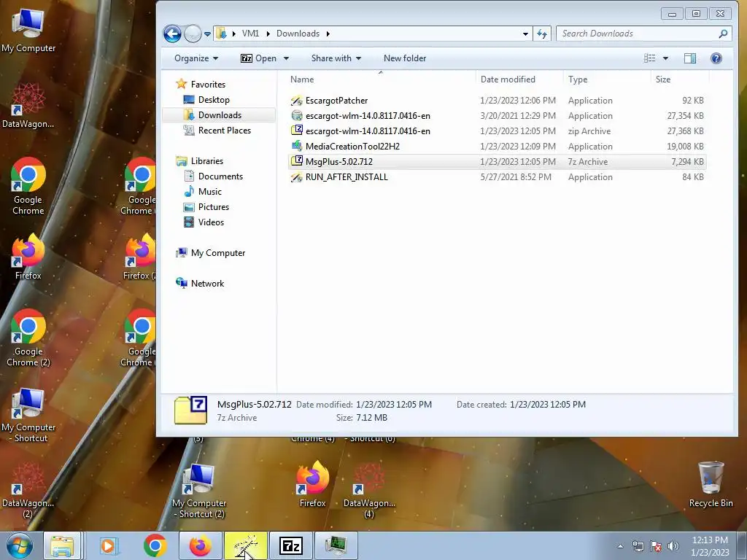Select Downloads in the navigation pane
747x560 pixels.
(x=220, y=114)
